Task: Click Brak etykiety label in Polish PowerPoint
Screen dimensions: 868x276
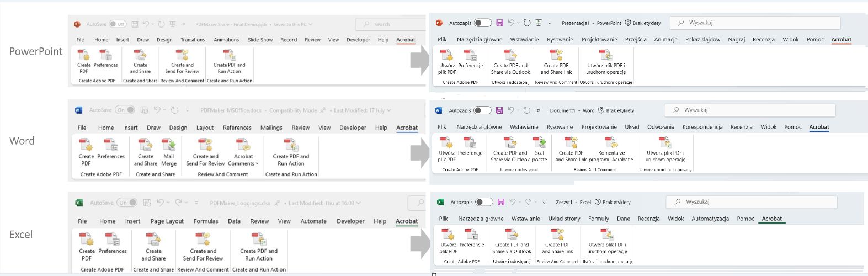Action: pyautogui.click(x=643, y=23)
